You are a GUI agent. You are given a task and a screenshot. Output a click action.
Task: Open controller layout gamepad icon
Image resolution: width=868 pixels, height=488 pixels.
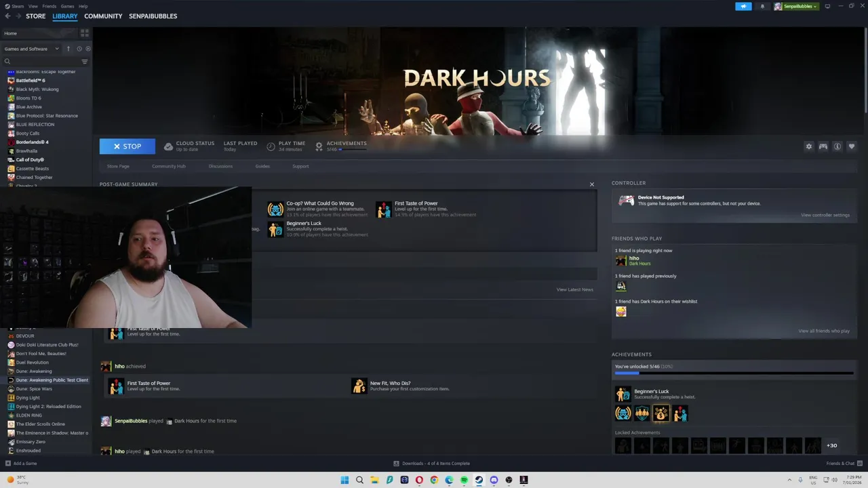(x=823, y=146)
